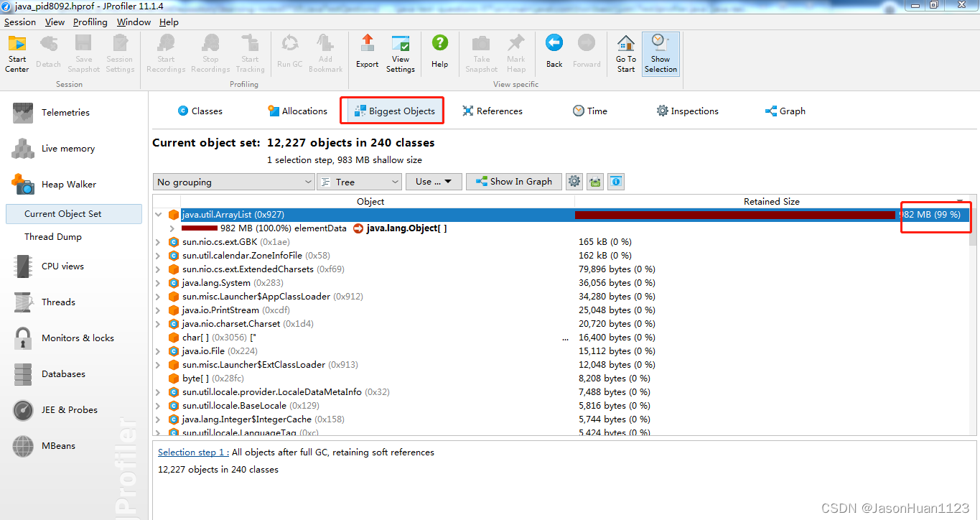The height and width of the screenshot is (520, 980).
Task: Open the Session menu
Action: [20, 22]
